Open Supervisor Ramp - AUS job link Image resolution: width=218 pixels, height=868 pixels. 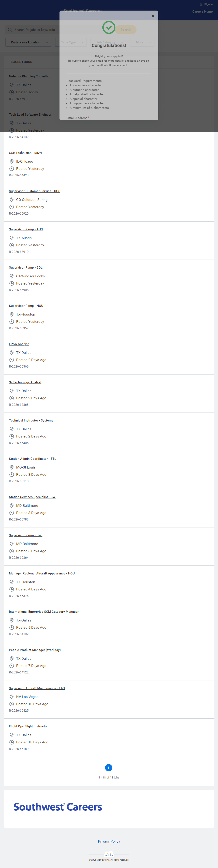pos(26,229)
